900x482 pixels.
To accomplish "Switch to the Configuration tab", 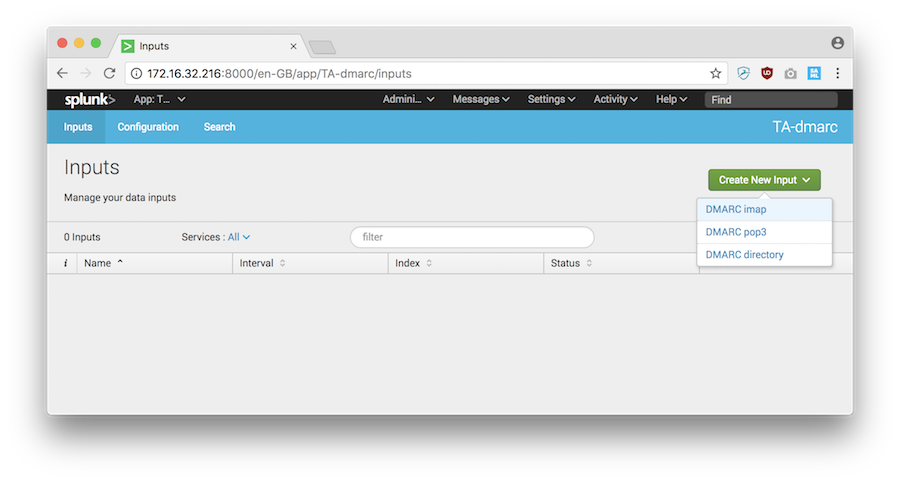I will pyautogui.click(x=148, y=127).
